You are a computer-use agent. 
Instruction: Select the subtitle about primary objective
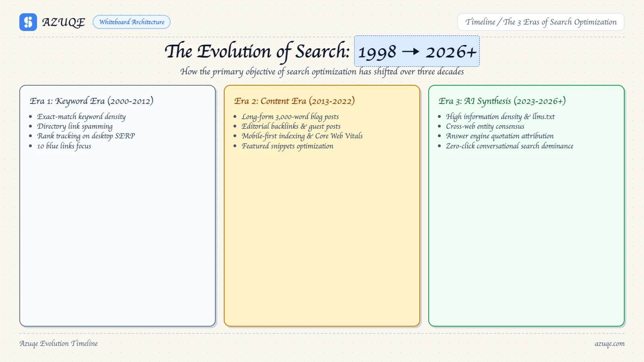pyautogui.click(x=322, y=72)
